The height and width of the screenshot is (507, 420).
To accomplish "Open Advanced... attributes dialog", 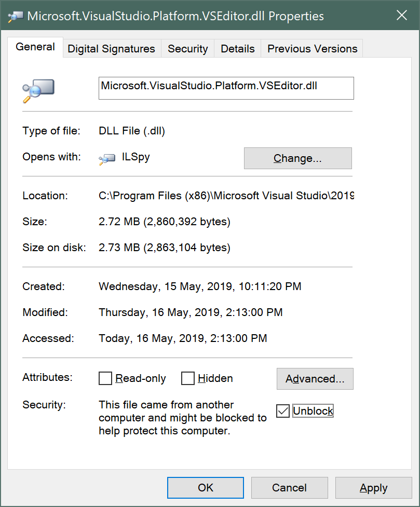I will (x=315, y=379).
